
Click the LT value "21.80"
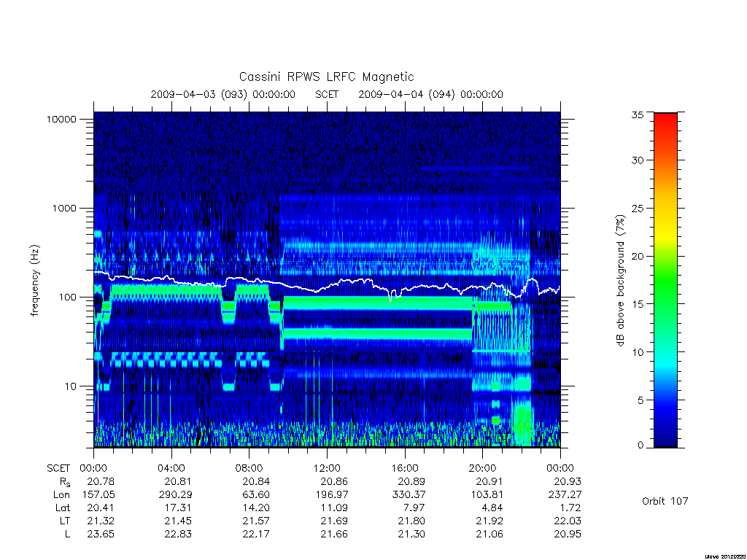click(x=411, y=521)
